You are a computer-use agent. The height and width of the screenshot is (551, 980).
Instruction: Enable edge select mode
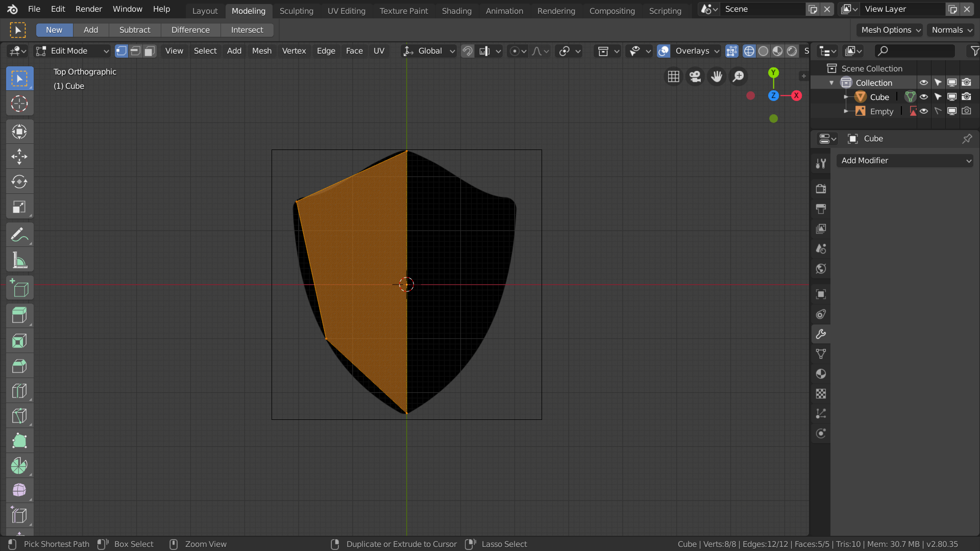tap(135, 51)
